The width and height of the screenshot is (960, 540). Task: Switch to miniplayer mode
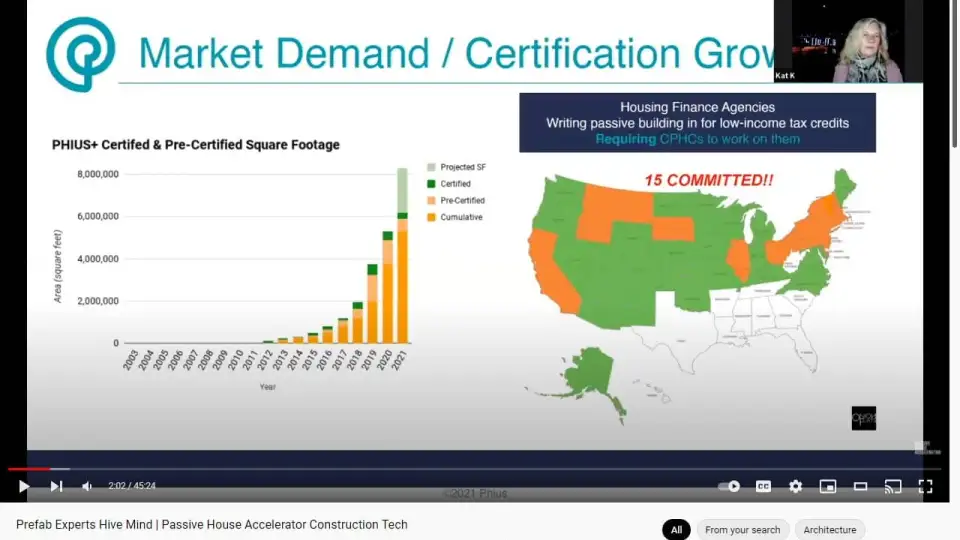(827, 486)
